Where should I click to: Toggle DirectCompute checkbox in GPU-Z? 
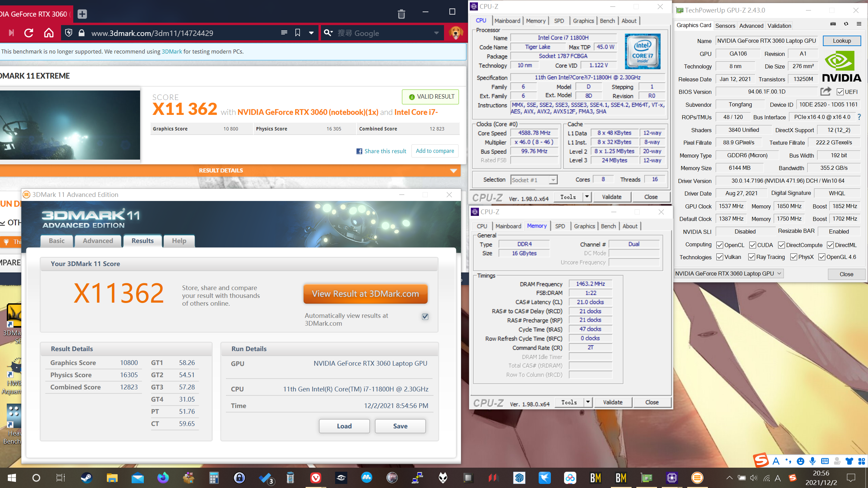coord(781,245)
